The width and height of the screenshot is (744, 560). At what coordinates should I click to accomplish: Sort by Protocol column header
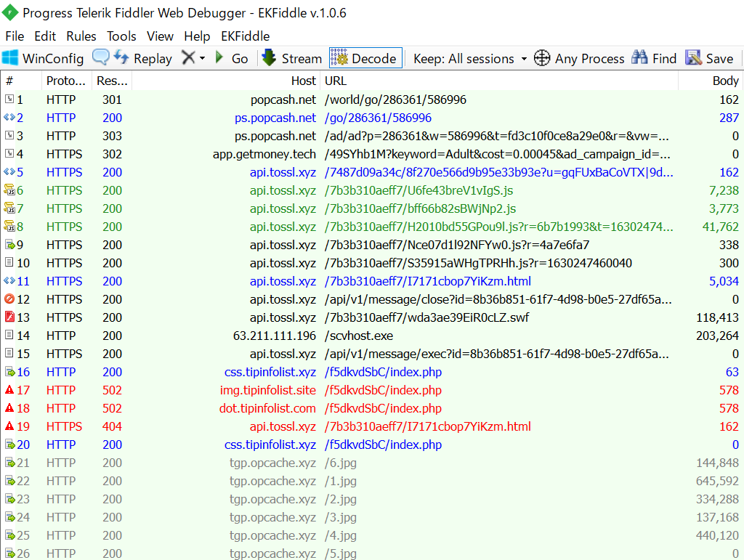[66, 81]
